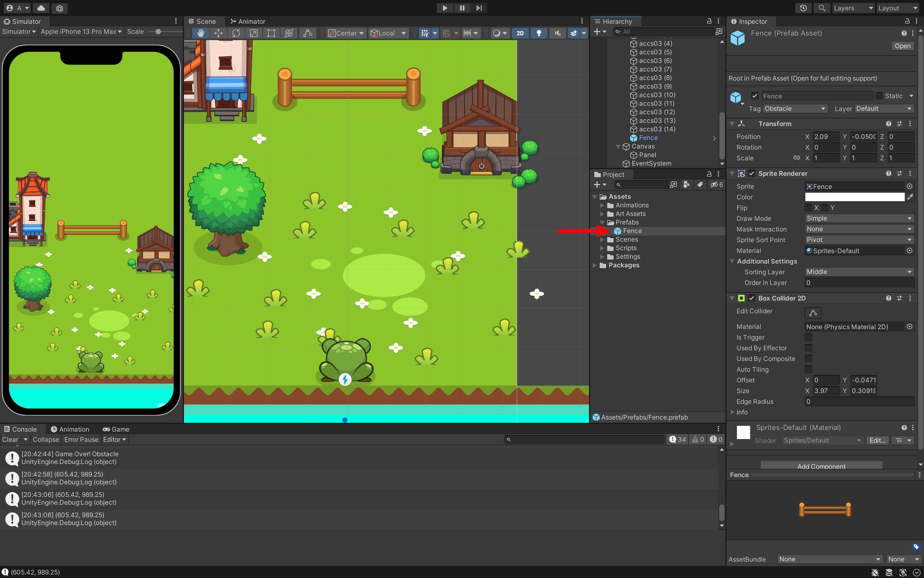Toggle hidden packages visibility count

(716, 185)
